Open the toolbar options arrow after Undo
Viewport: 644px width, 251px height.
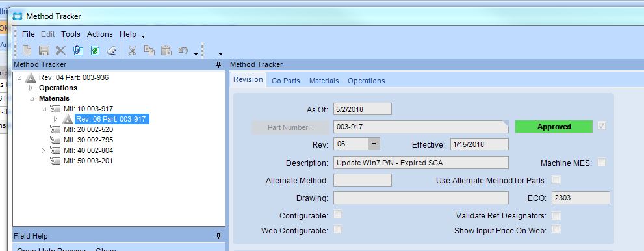pyautogui.click(x=196, y=54)
